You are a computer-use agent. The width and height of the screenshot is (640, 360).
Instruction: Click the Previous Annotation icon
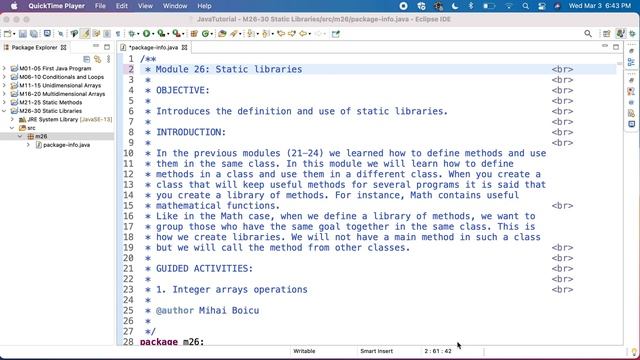point(266,34)
